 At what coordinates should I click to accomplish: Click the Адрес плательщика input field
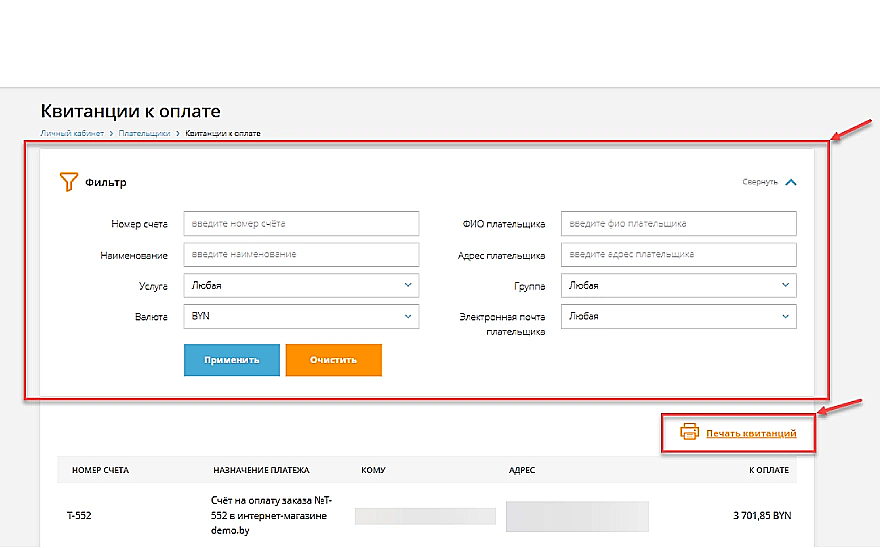pyautogui.click(x=679, y=255)
